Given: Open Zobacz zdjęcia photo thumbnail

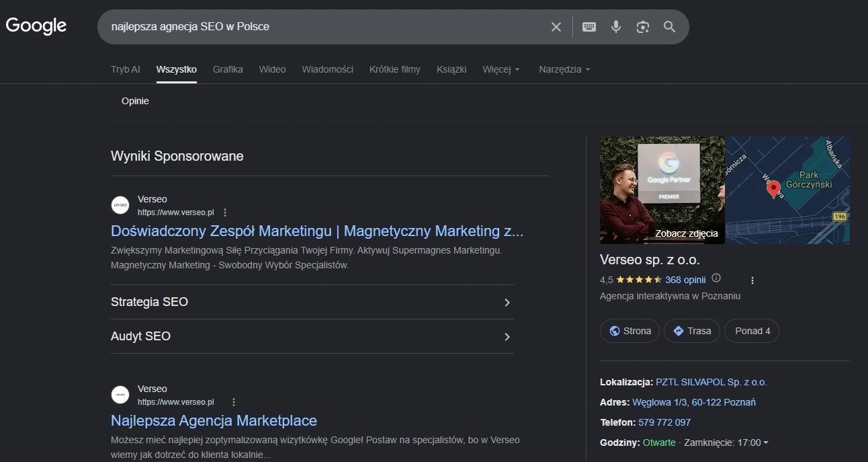Looking at the screenshot, I should click(662, 190).
